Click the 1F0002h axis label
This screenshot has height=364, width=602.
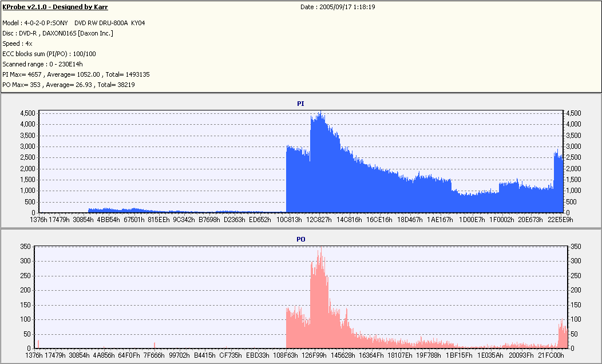502,220
